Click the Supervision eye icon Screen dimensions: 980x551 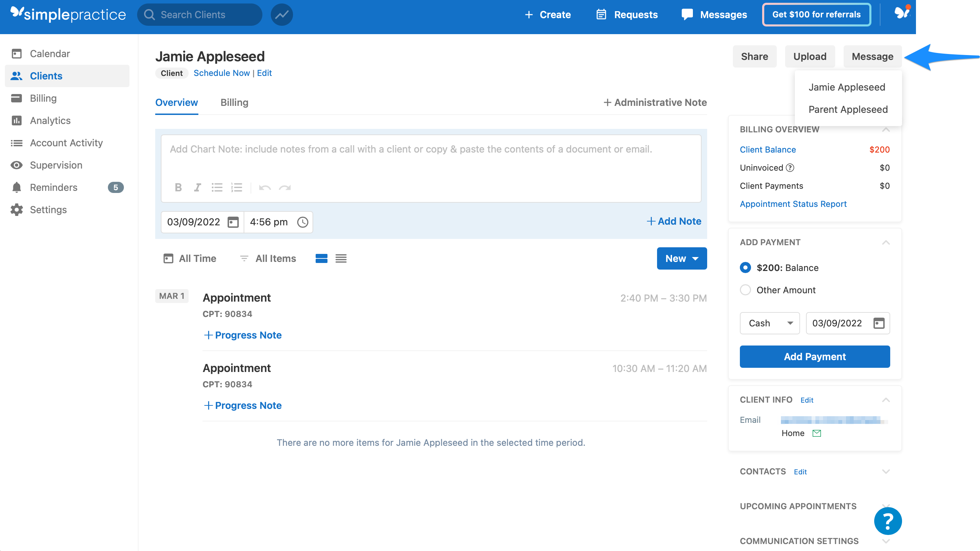coord(17,165)
